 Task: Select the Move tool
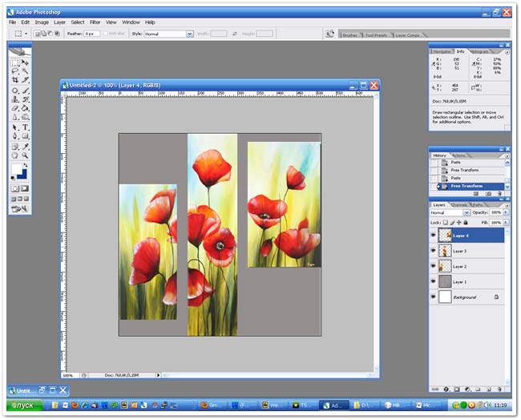coord(26,63)
